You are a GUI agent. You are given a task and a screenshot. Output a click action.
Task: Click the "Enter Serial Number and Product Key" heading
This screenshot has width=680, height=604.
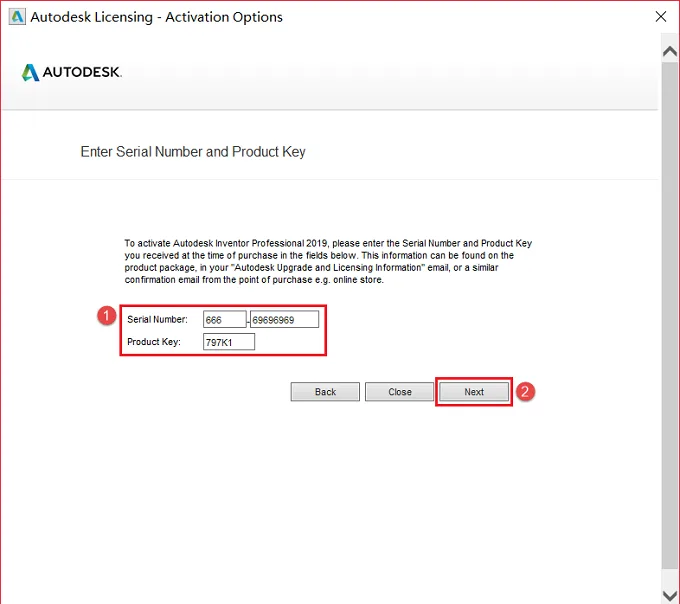pyautogui.click(x=193, y=152)
